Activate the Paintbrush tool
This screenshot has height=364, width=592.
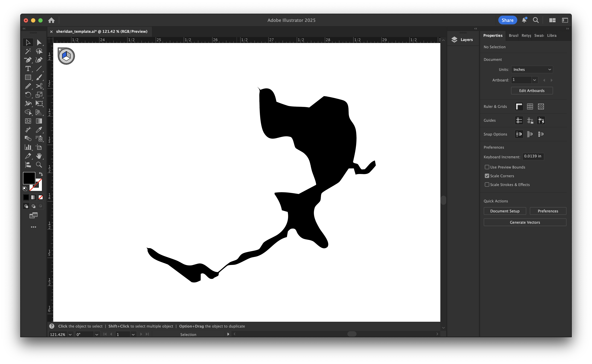[39, 77]
